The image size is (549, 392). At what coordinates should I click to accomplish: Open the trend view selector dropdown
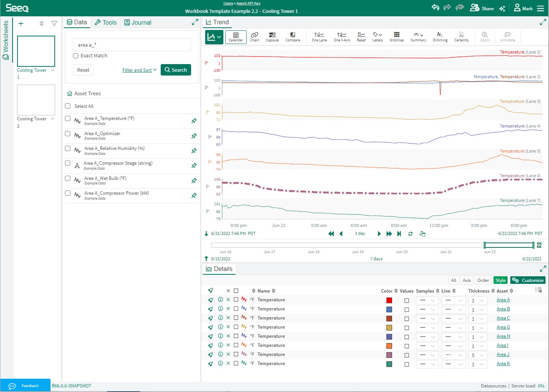(x=214, y=37)
